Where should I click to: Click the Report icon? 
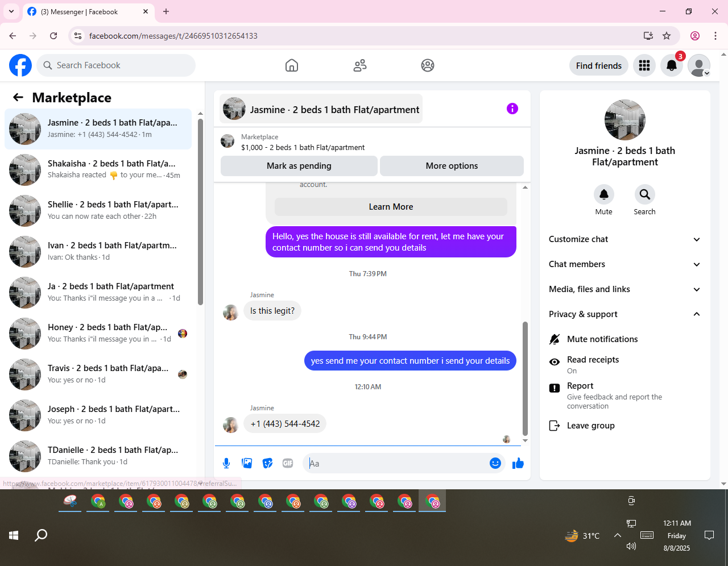click(555, 388)
